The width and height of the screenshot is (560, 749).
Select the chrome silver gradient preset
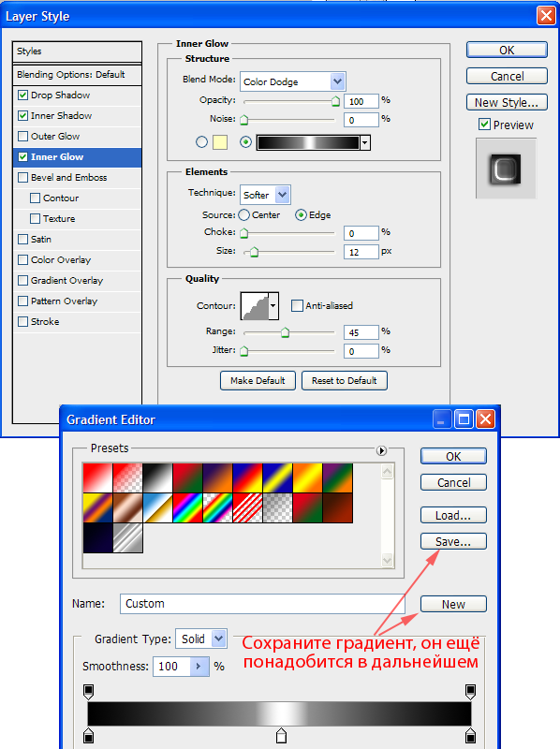coord(127,537)
